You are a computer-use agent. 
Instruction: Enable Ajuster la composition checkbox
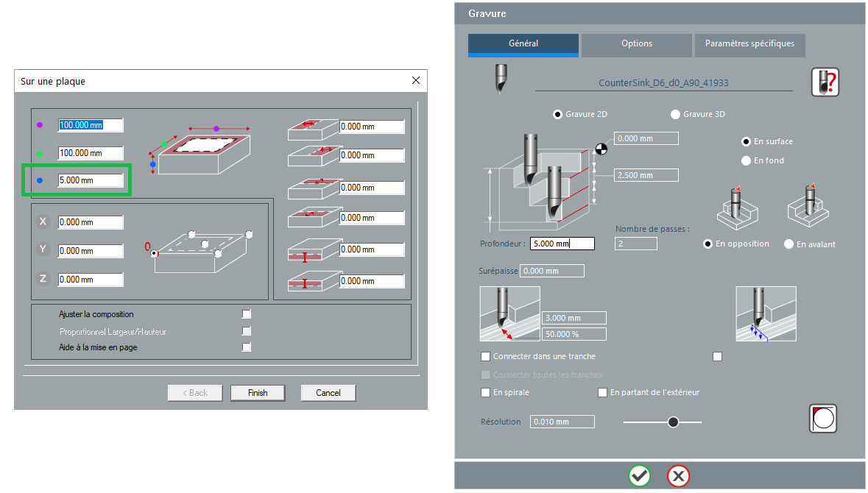pos(247,314)
